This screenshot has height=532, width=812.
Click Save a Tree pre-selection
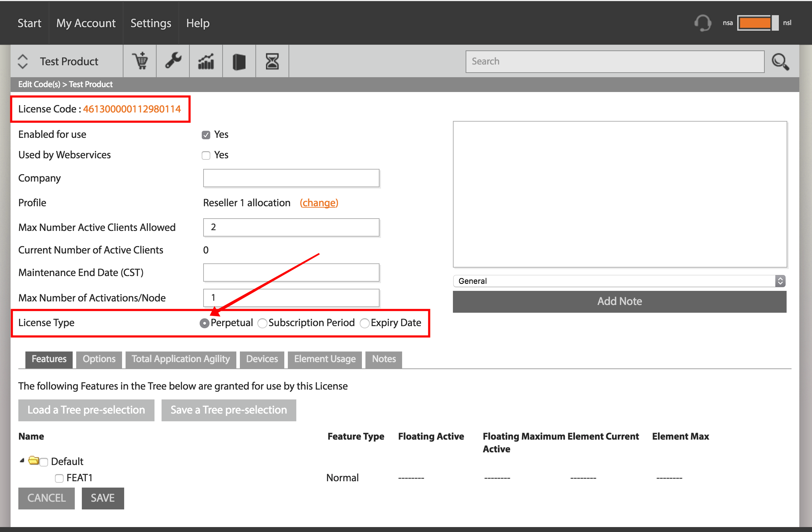[x=229, y=410]
